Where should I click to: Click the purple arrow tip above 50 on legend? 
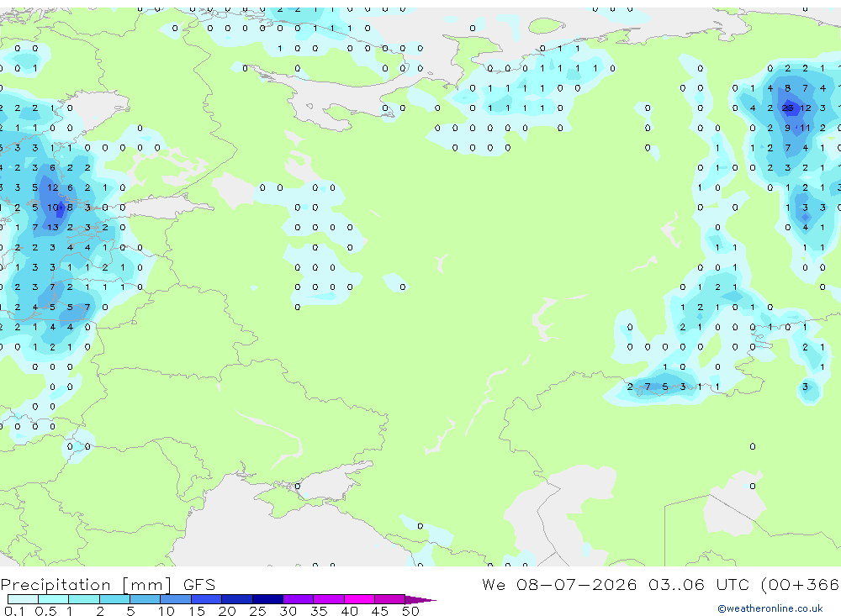click(x=420, y=599)
